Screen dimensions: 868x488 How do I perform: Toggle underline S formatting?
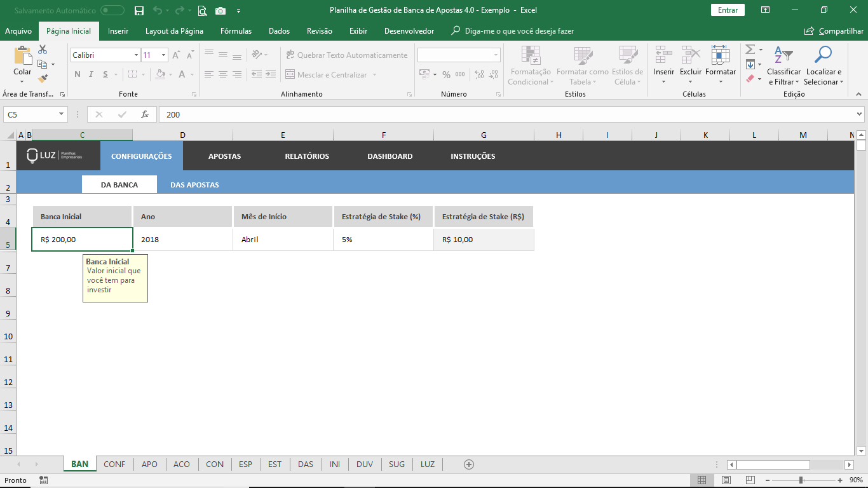(105, 74)
